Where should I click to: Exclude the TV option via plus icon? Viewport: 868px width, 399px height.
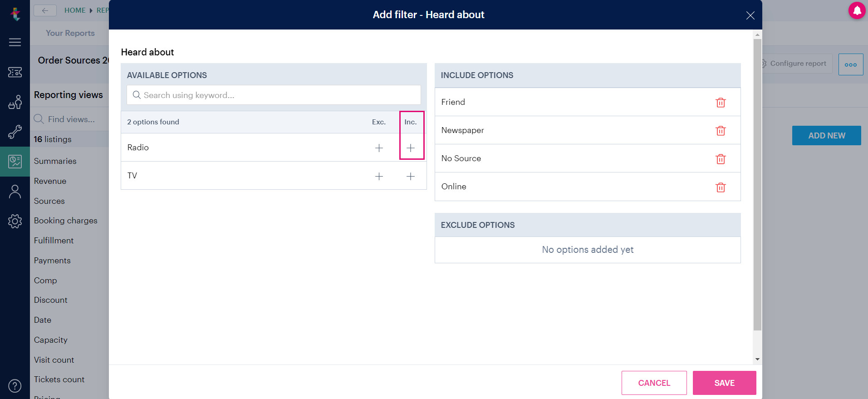tap(379, 176)
